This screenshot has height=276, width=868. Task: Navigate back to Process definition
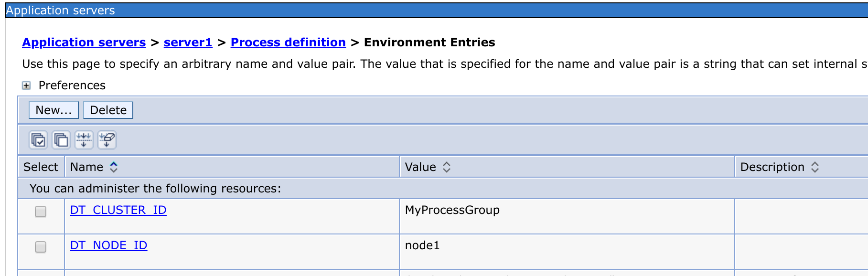click(288, 42)
